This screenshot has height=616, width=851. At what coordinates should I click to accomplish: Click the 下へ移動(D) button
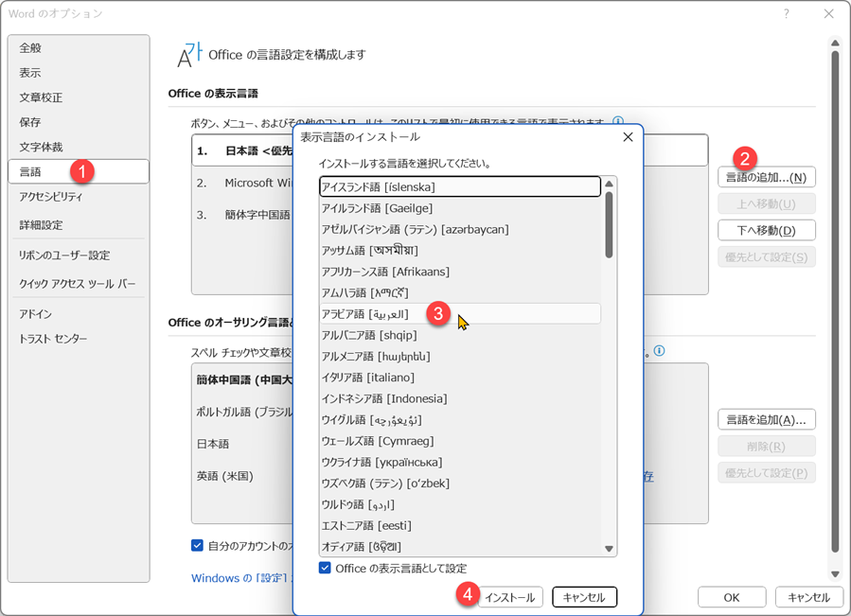767,230
